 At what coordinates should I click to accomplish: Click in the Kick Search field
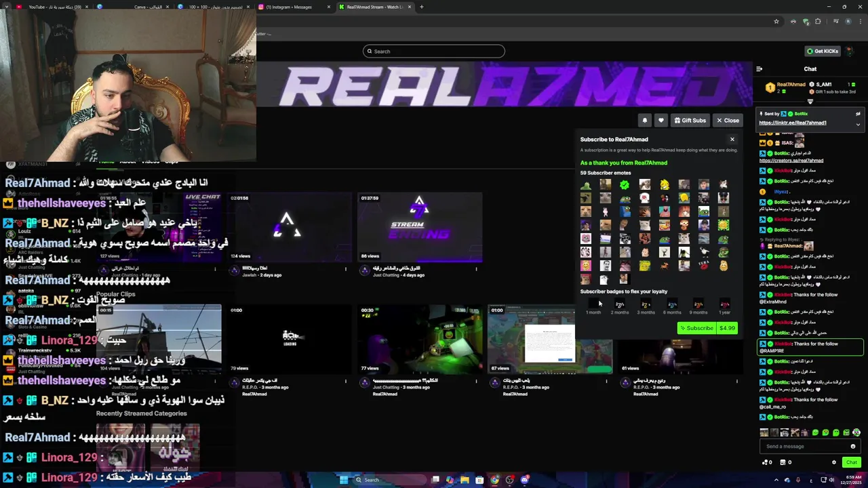[434, 52]
